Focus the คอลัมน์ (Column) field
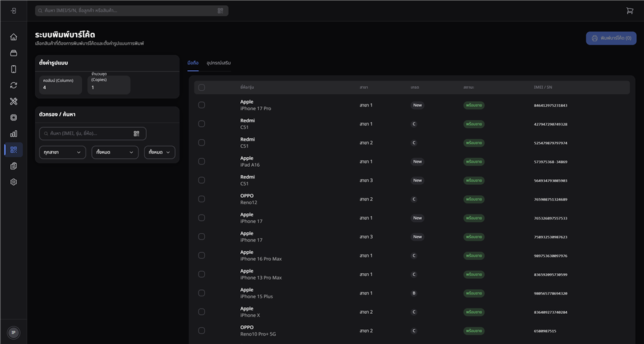 pos(61,84)
